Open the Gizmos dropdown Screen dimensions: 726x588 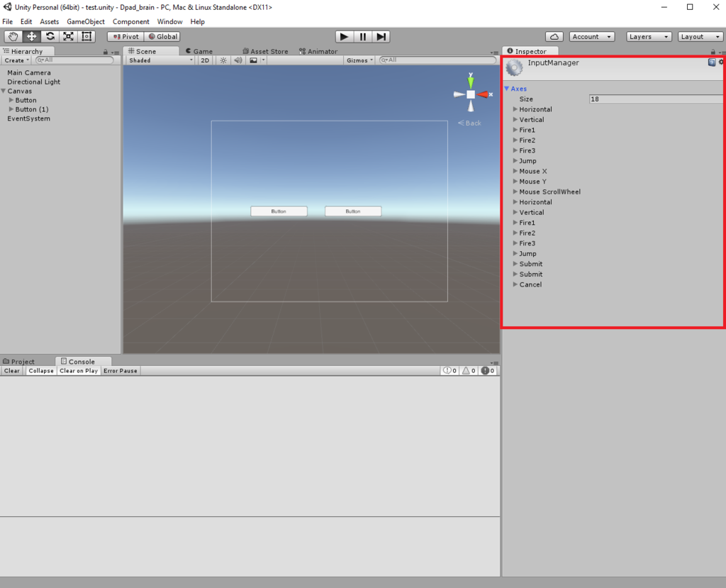coord(359,60)
